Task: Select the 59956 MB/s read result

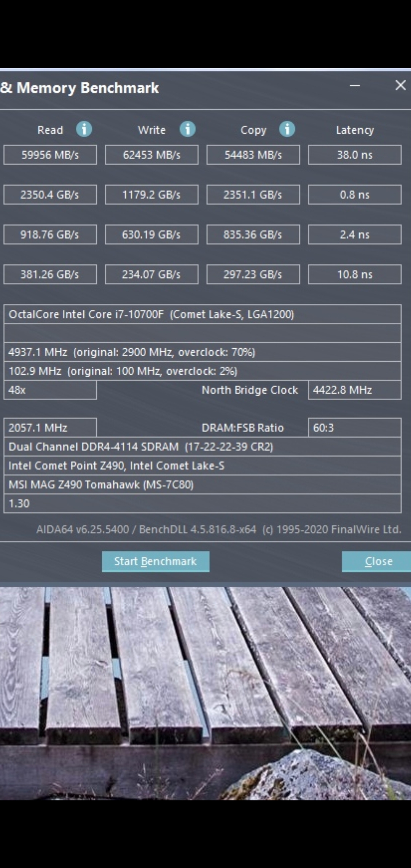Action: pos(50,155)
